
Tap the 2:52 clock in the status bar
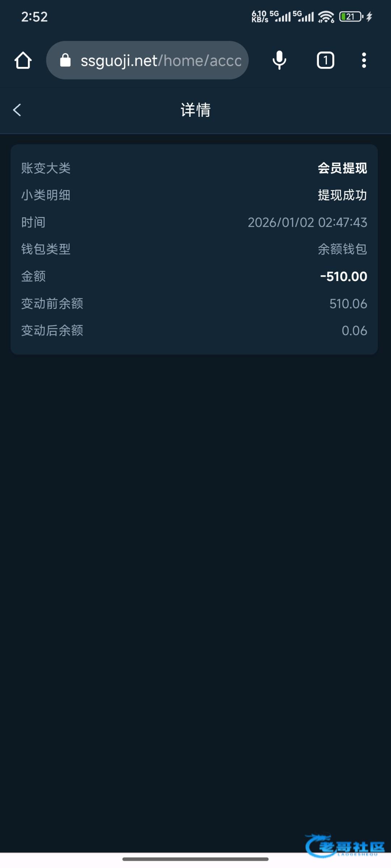34,17
